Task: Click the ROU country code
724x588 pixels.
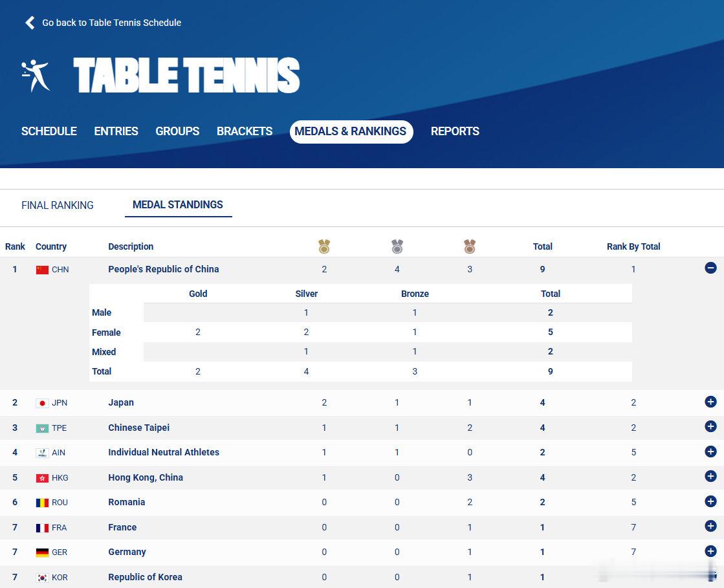Action: pos(60,503)
